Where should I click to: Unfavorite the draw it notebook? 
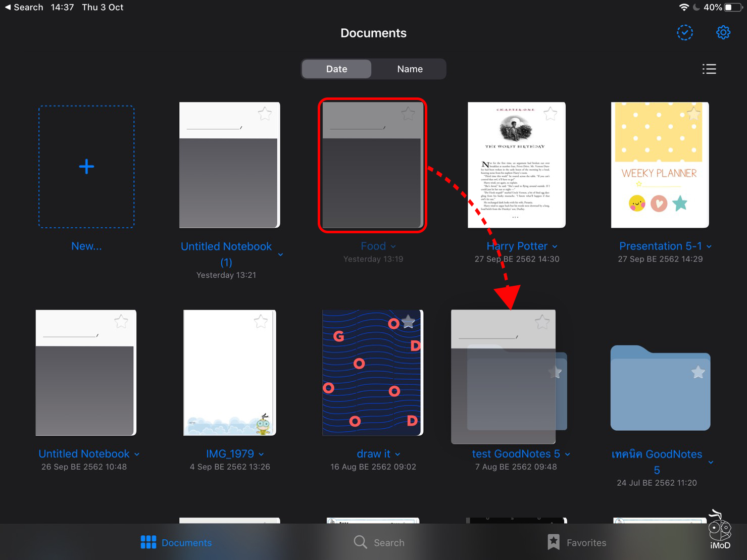[407, 322]
